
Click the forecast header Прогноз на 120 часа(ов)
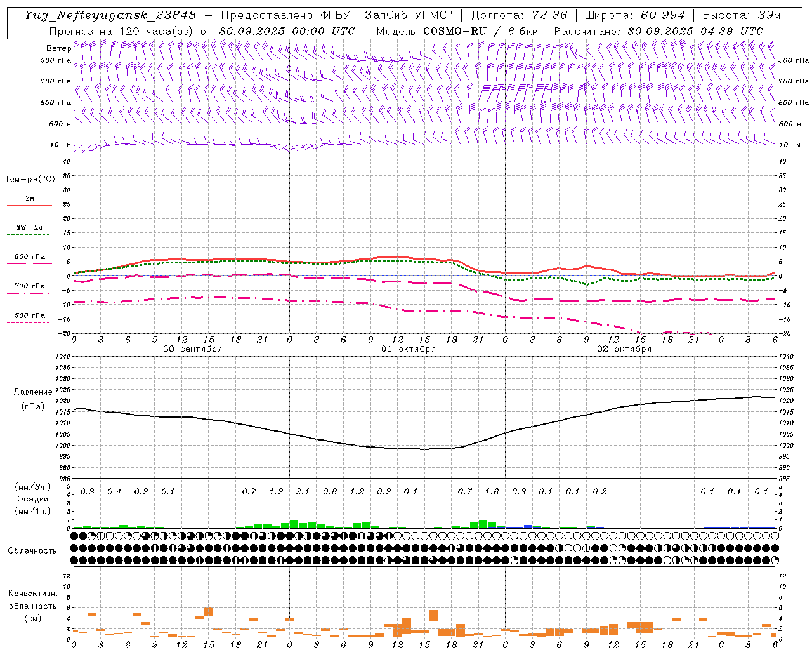click(122, 31)
